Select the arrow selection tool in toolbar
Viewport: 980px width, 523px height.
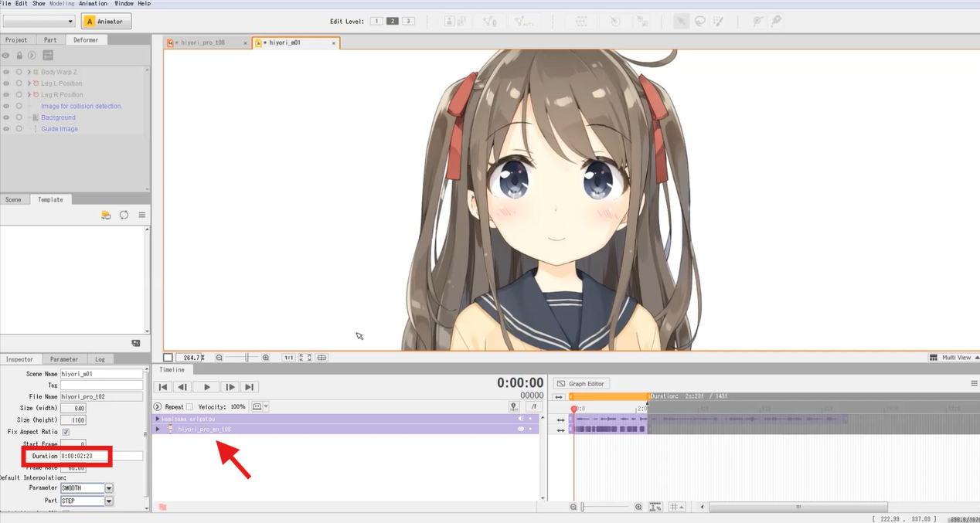coord(681,22)
